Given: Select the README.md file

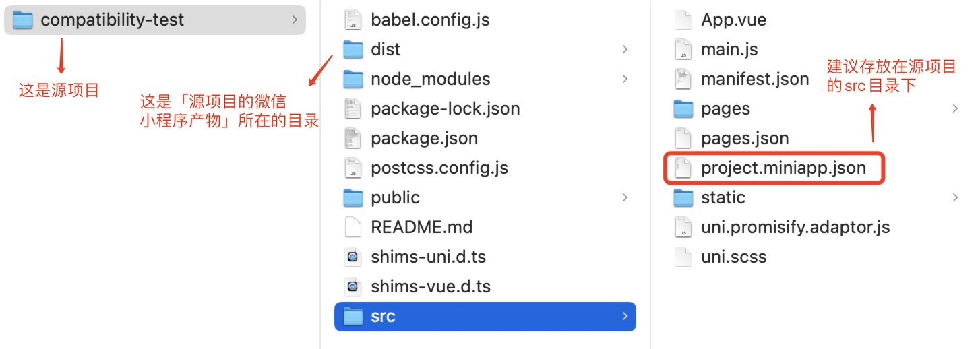Looking at the screenshot, I should 421,228.
